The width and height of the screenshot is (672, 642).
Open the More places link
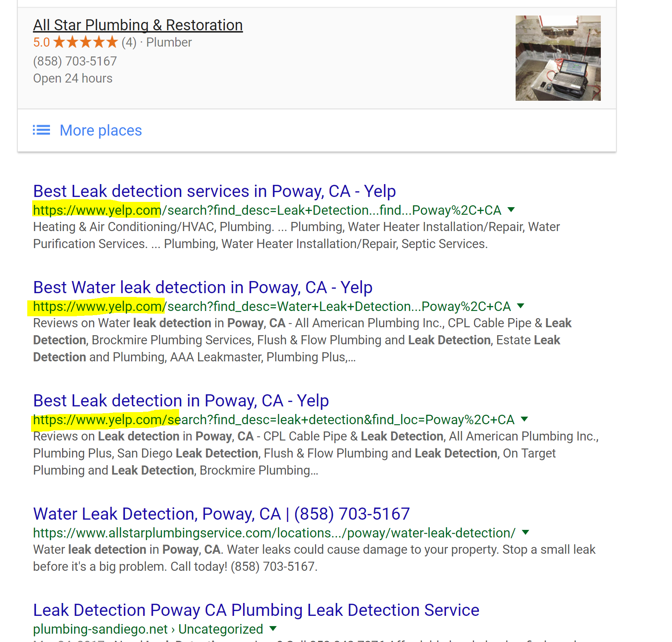[x=101, y=130]
